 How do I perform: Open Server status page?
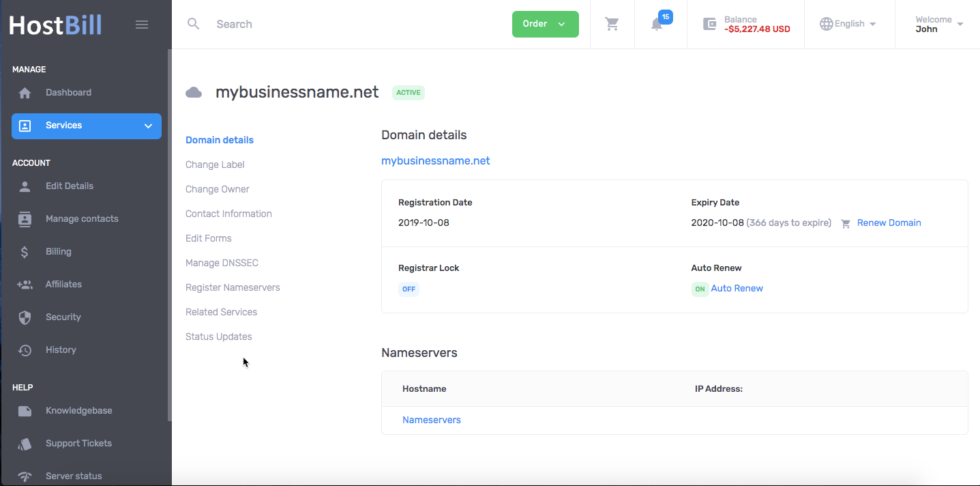[x=74, y=476]
